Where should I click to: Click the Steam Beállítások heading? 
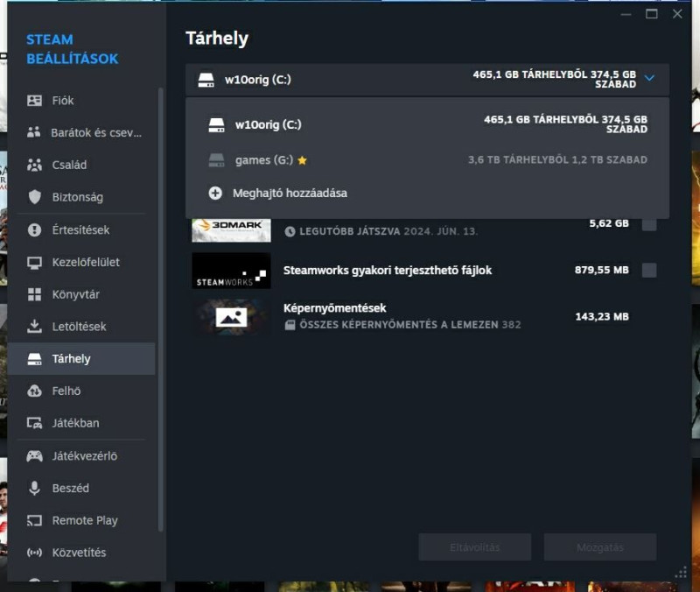tap(73, 49)
